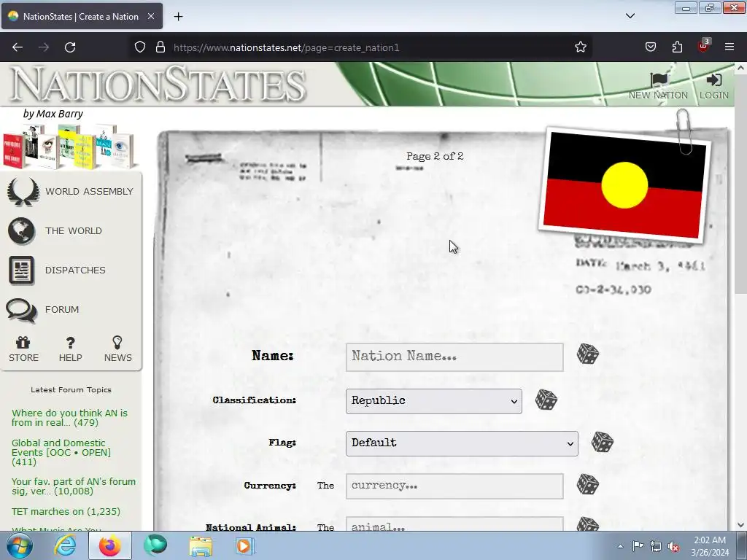The image size is (747, 560).
Task: Click the padlock site information icon
Action: coord(160,47)
